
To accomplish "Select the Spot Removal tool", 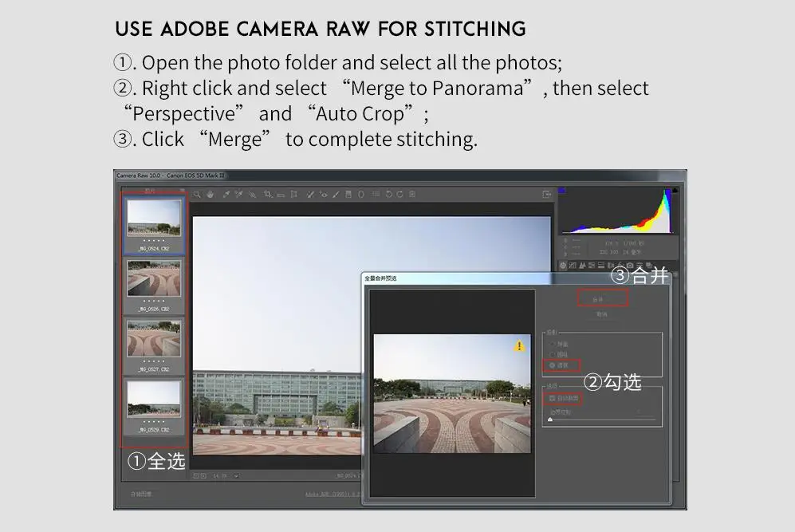I will (x=310, y=195).
